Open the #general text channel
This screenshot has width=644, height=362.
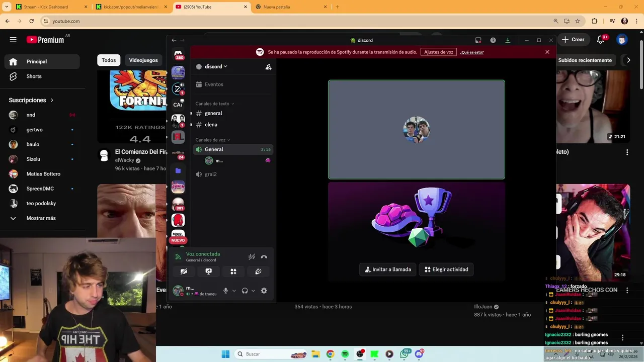point(232,113)
